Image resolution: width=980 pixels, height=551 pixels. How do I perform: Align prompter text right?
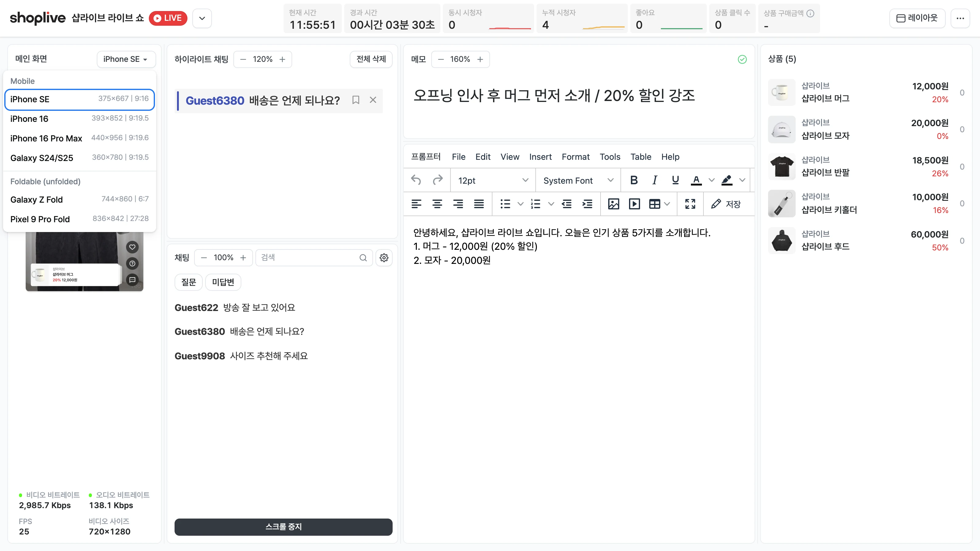pos(458,204)
